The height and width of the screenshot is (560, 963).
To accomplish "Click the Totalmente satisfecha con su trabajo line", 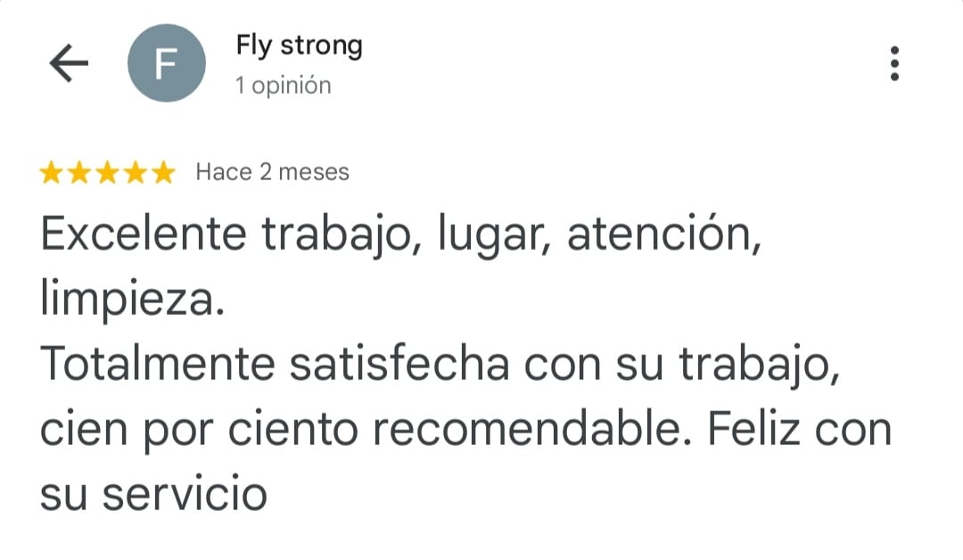I will coord(440,365).
